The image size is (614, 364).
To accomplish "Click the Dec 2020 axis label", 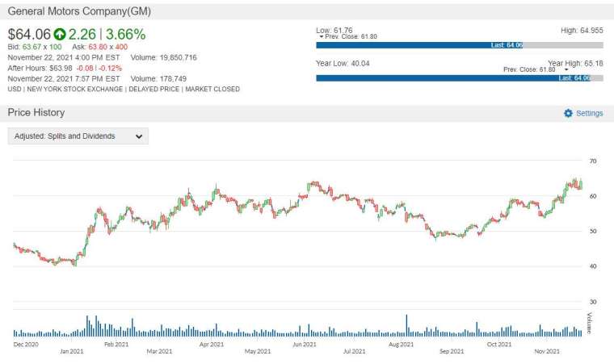I will click(x=26, y=345).
